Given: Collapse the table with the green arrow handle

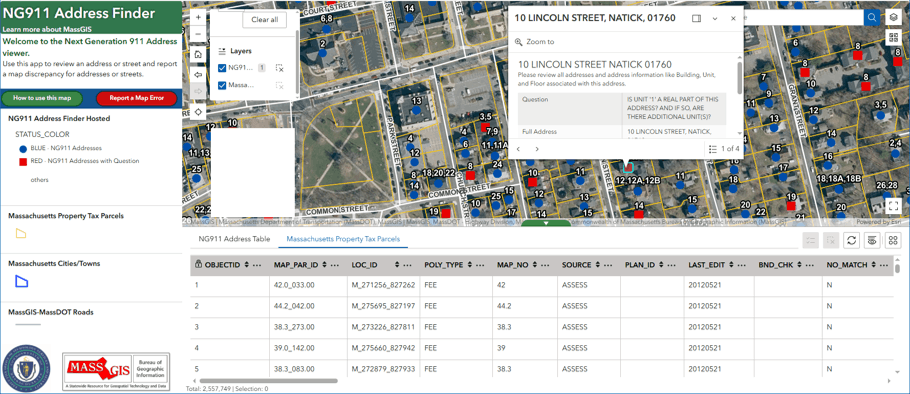Looking at the screenshot, I should (x=546, y=223).
